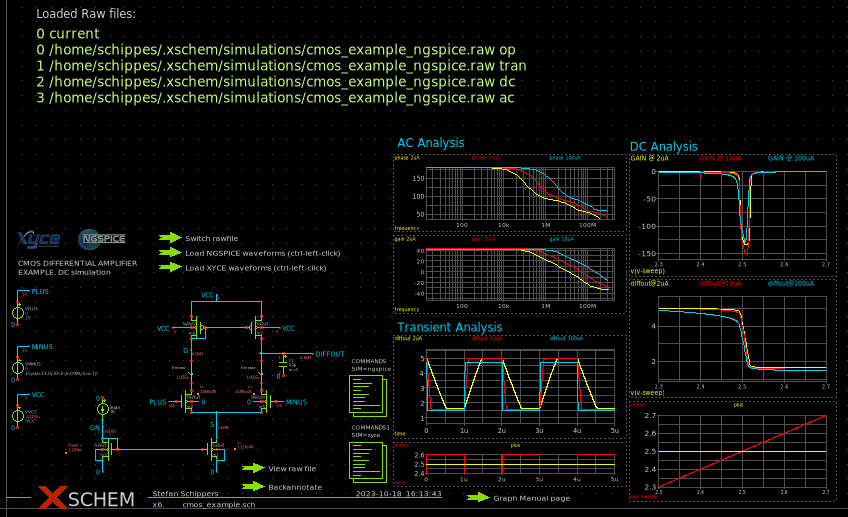This screenshot has width=848, height=517.
Task: Click the Backannotate green arrow
Action: pos(253,486)
